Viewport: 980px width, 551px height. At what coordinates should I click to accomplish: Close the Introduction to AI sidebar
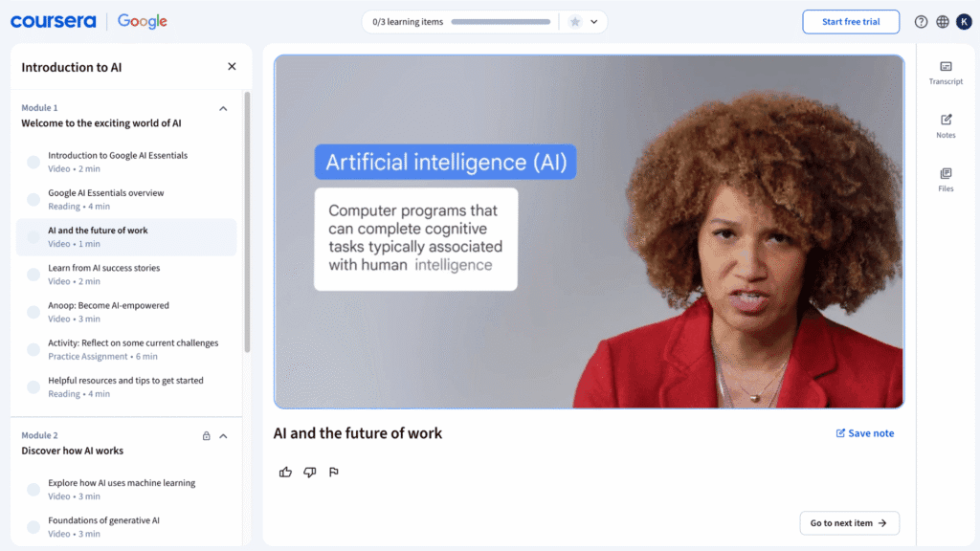(x=232, y=66)
